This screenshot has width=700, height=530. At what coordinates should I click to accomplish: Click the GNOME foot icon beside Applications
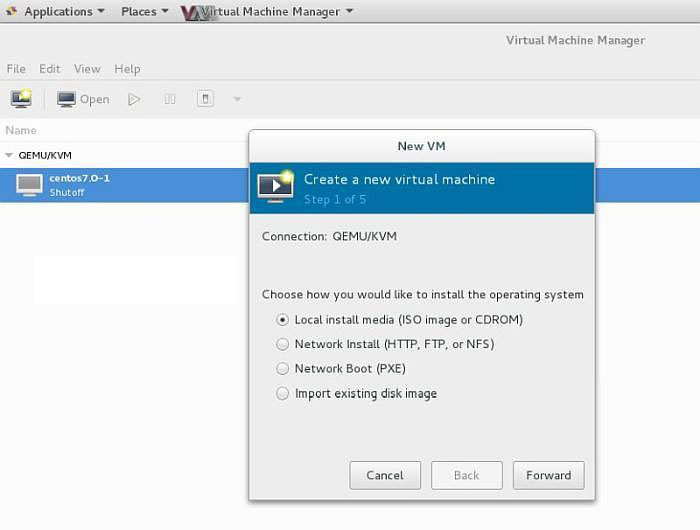(12, 12)
